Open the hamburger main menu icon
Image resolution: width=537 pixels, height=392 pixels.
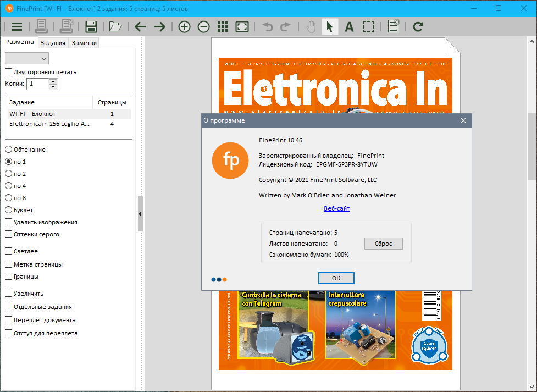coord(16,26)
